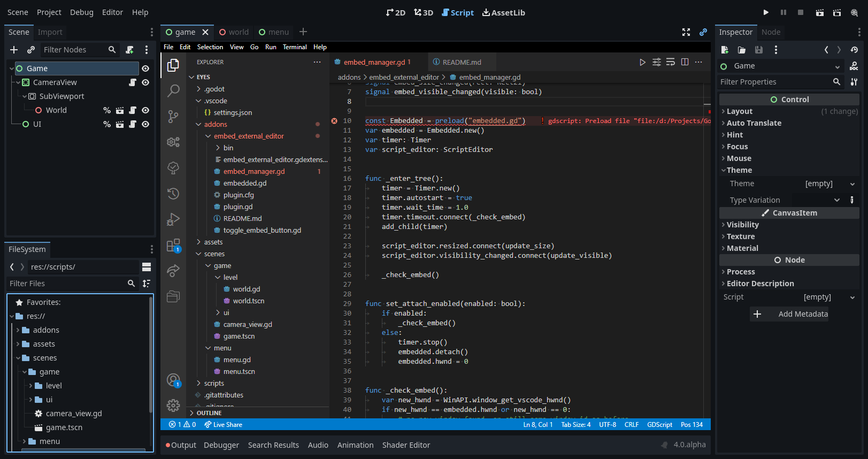The image size is (868, 459).
Task: Stop the running project
Action: click(801, 12)
